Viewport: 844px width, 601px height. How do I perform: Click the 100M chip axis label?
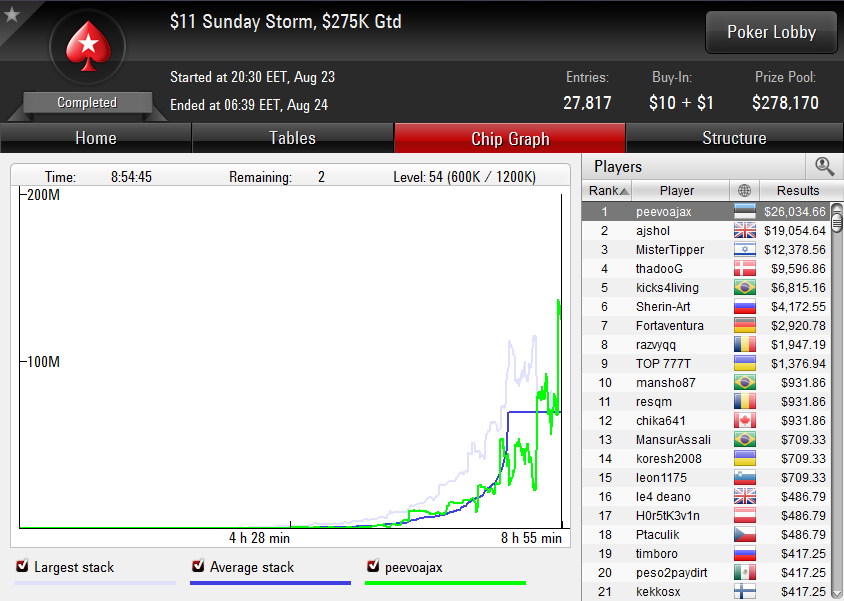[43, 362]
